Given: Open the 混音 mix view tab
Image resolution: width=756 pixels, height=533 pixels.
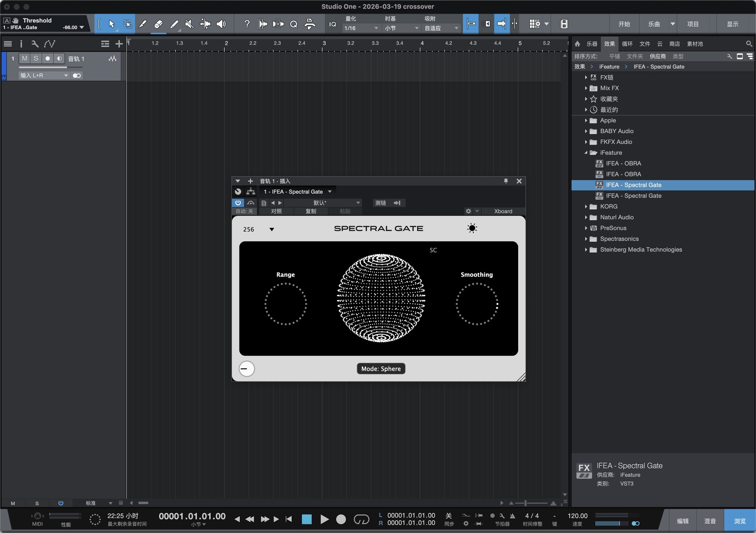Looking at the screenshot, I should [710, 521].
